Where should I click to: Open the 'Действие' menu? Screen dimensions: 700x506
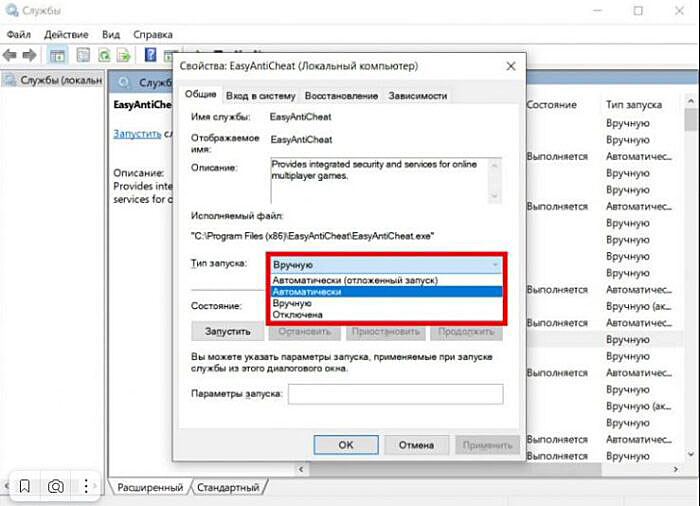click(66, 33)
